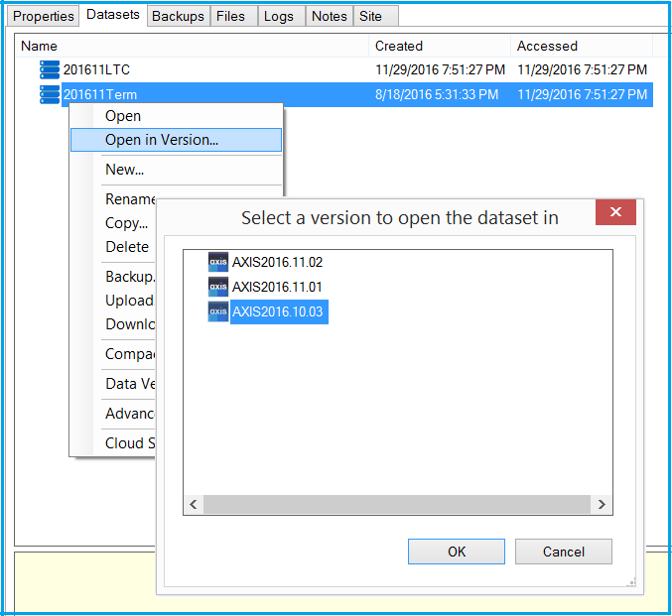Image resolution: width=672 pixels, height=616 pixels.
Task: Click the 201611LTC dataset icon
Action: coord(50,69)
